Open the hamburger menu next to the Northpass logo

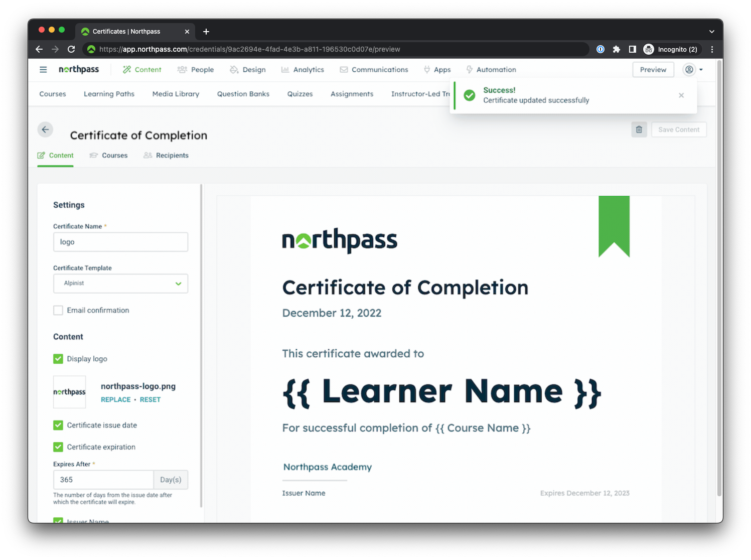pos(43,69)
